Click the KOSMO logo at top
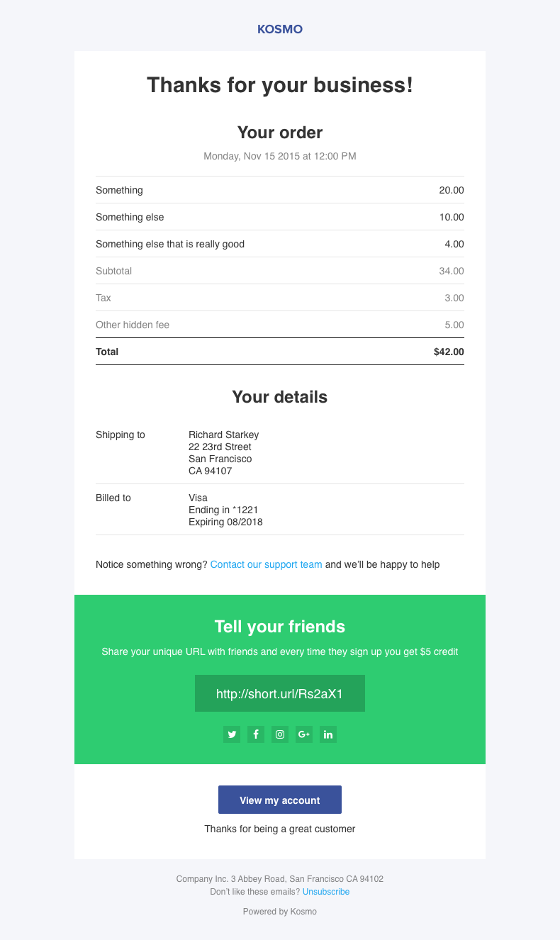The image size is (560, 940). (280, 30)
